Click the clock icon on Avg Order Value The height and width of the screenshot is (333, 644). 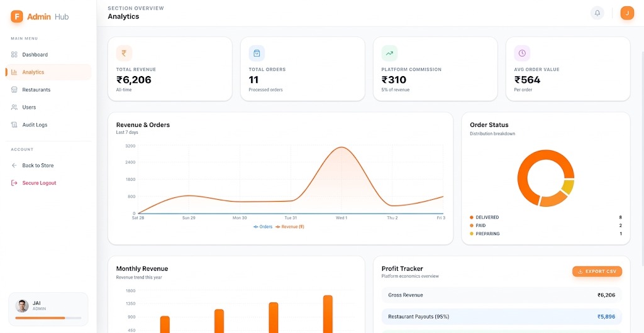click(522, 53)
